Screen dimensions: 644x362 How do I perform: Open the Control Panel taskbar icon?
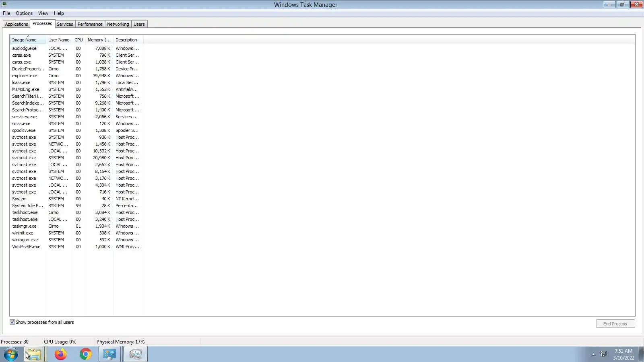[110, 354]
